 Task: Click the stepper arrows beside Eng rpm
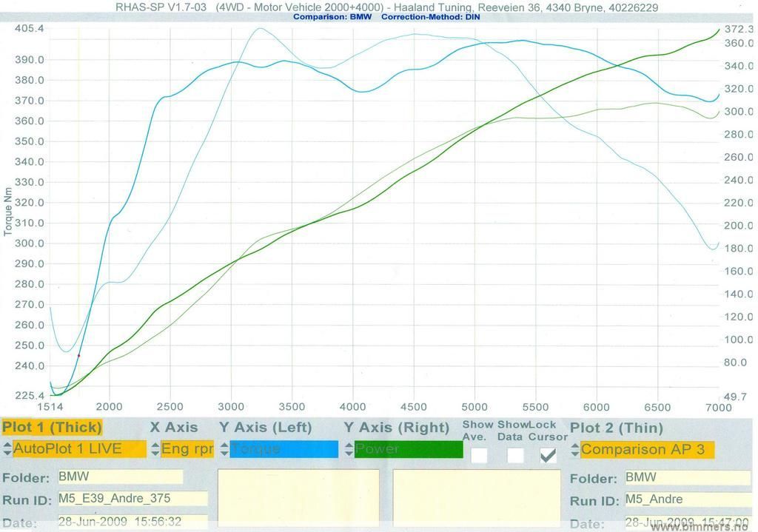pos(155,449)
